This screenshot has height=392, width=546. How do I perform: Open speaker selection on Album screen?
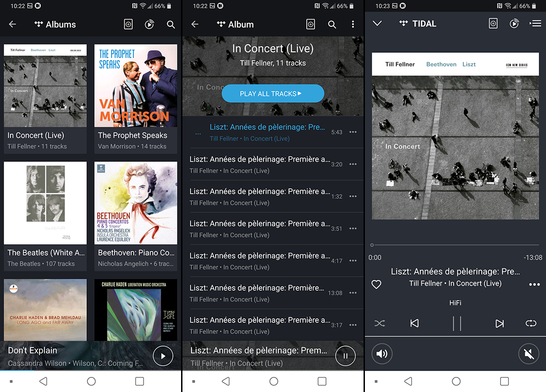[x=311, y=25]
